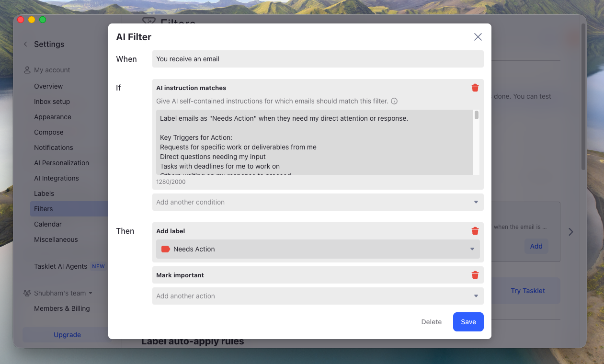The image size is (604, 364).
Task: Open AI Integrations settings
Action: (x=57, y=178)
